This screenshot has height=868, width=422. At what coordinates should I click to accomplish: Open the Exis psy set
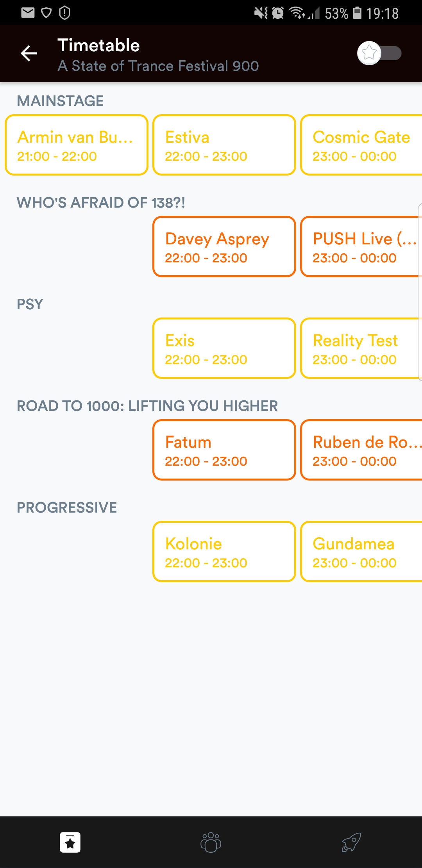[224, 348]
